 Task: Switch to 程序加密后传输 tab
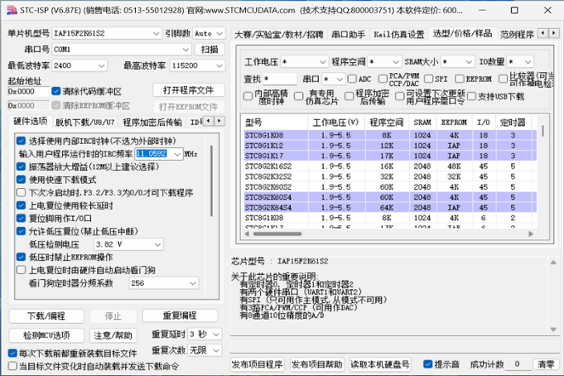point(153,122)
